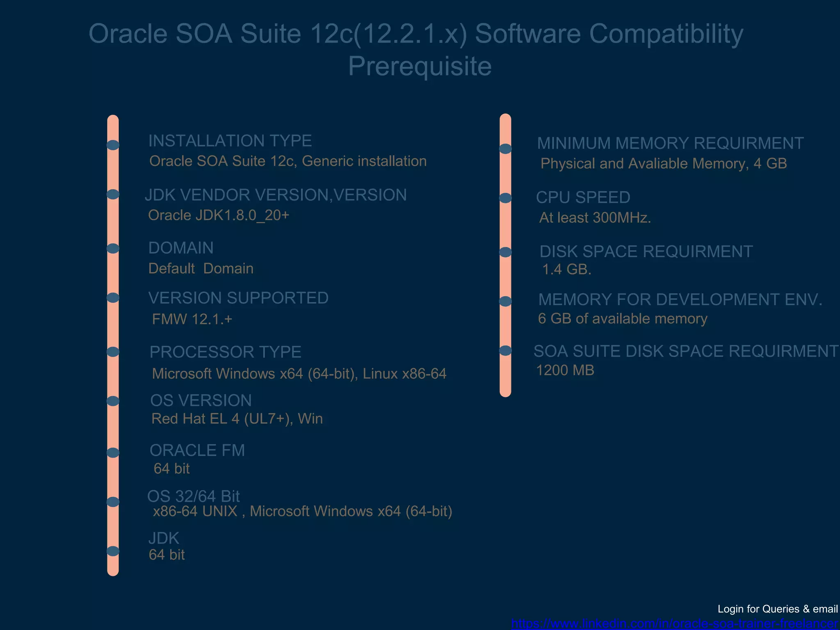Click the 'At least 300MHz.' value

click(x=595, y=217)
